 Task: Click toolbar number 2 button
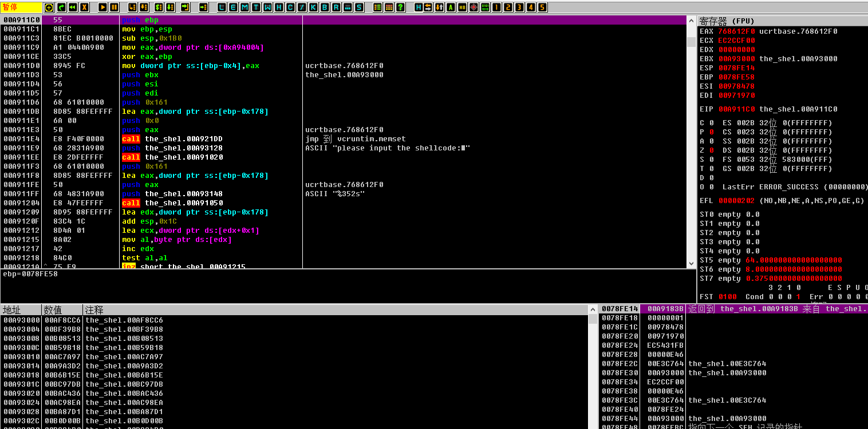508,7
